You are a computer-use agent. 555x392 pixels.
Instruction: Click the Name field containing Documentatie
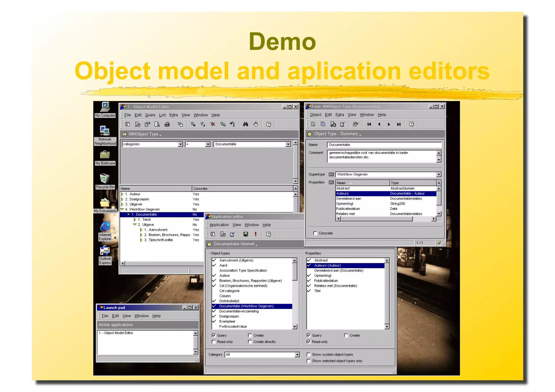(x=384, y=145)
